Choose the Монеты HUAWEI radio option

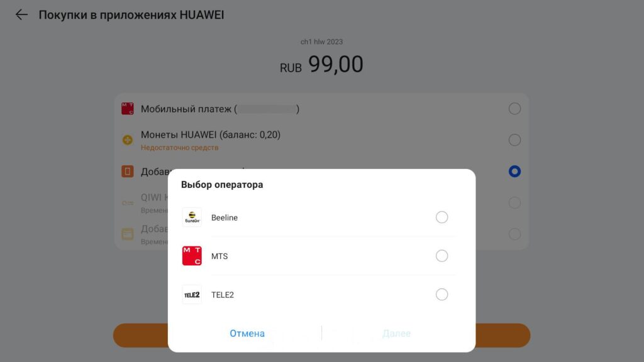(514, 140)
